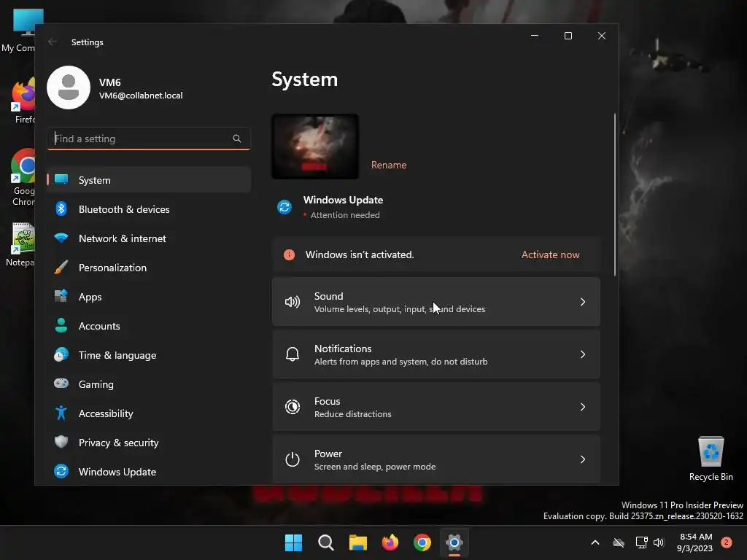This screenshot has height=560, width=747.
Task: Expand the Notifications chevron arrow
Action: (x=583, y=354)
